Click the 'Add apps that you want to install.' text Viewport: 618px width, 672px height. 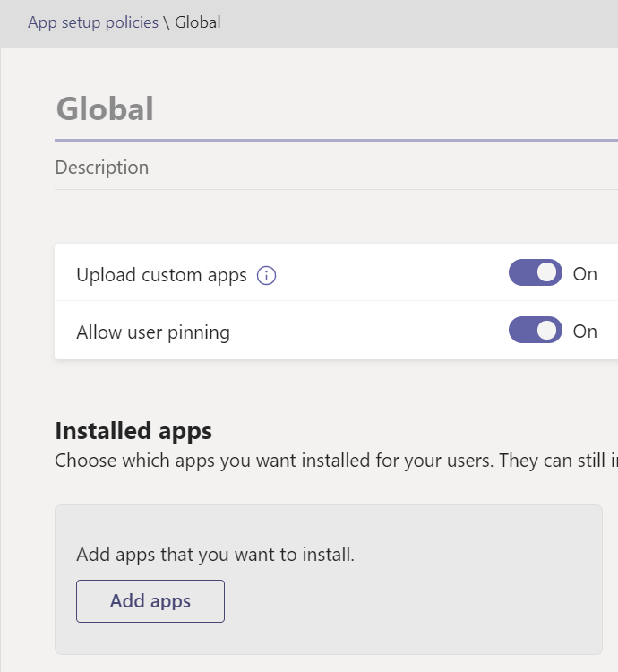[x=216, y=555]
